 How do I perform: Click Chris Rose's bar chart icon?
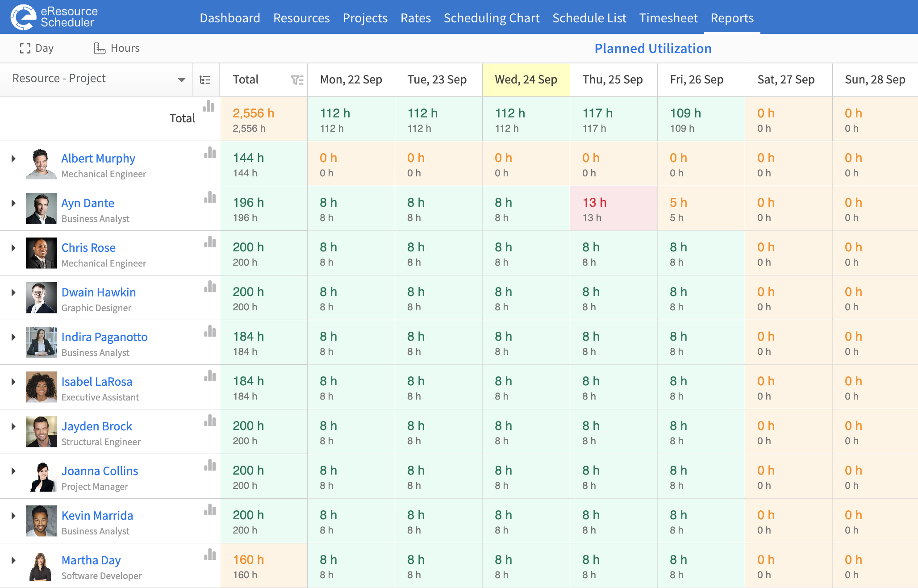(x=210, y=242)
